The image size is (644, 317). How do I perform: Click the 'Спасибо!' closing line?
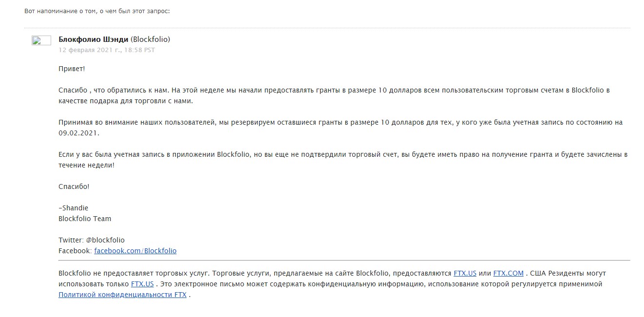click(x=74, y=186)
